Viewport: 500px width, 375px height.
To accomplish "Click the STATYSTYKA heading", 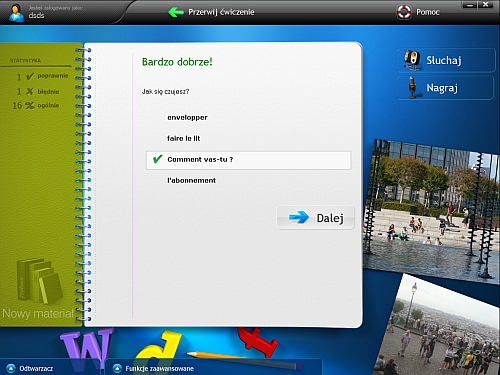I will (25, 61).
